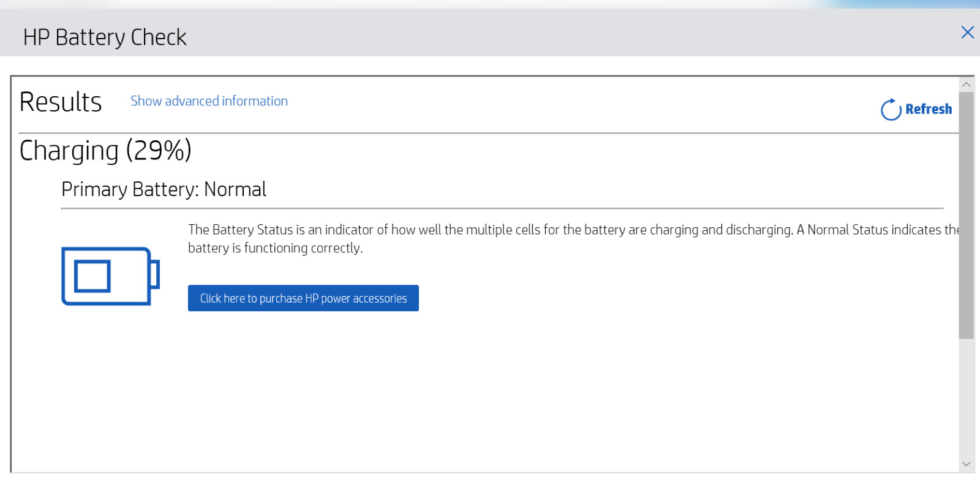
Task: Close the HP Battery Check window
Action: 968,32
